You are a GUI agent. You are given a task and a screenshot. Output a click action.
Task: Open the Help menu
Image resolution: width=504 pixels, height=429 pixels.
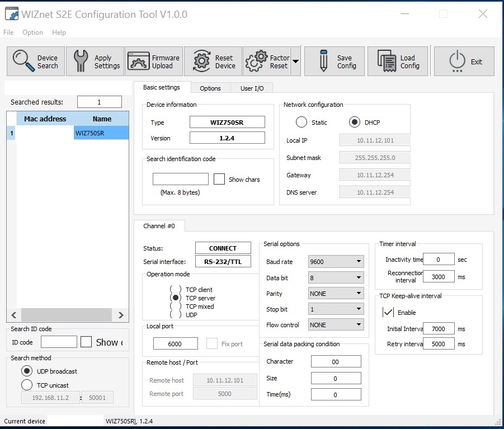pos(59,32)
